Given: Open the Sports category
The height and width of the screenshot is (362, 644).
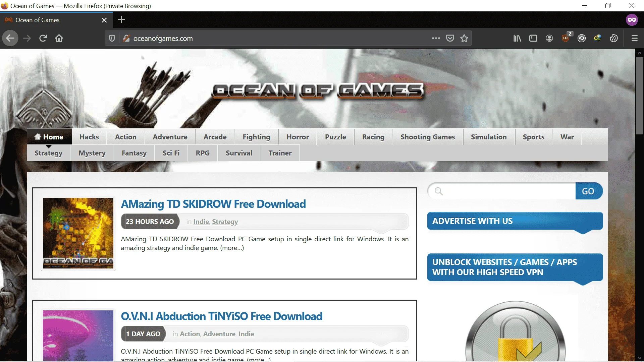Looking at the screenshot, I should 534,137.
